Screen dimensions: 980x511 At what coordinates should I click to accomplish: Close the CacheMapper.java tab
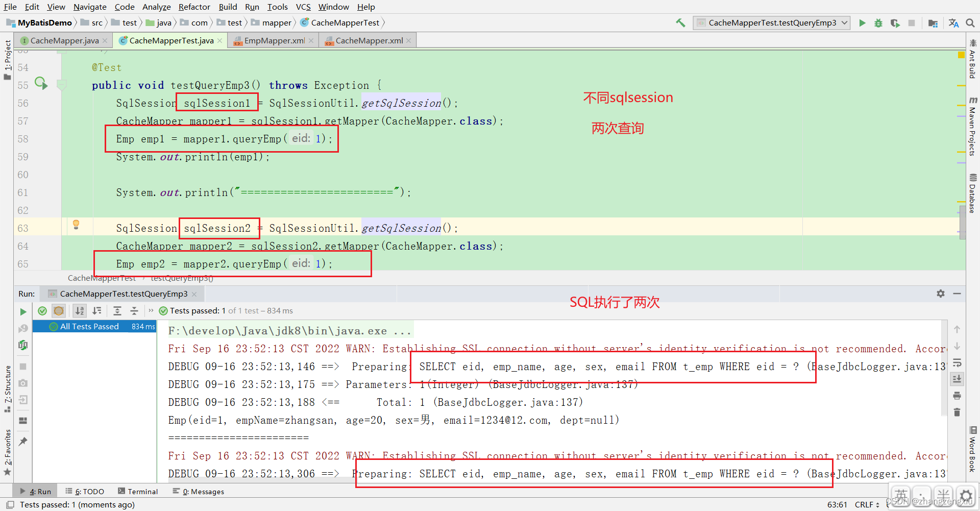tap(105, 40)
